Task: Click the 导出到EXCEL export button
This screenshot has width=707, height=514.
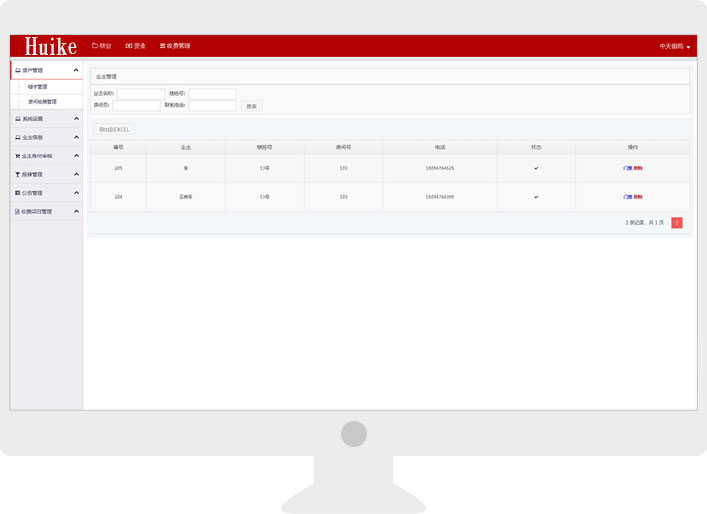Action: coord(113,129)
